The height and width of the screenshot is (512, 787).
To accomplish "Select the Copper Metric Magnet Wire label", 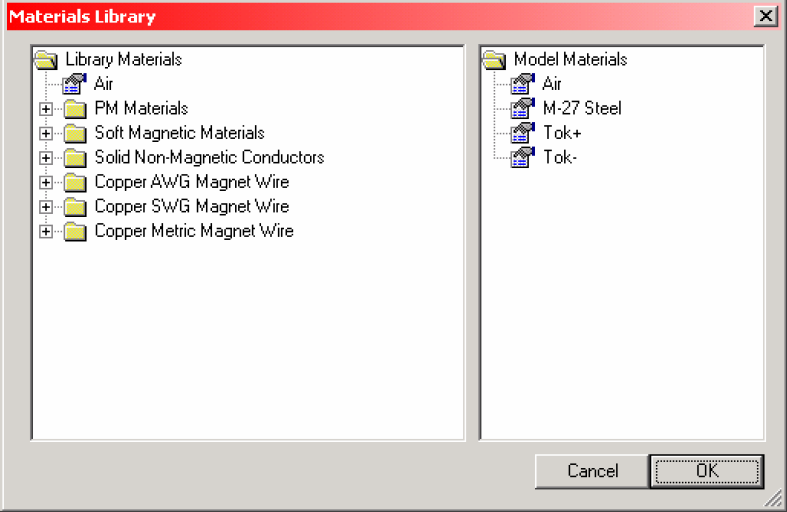I will [x=194, y=231].
